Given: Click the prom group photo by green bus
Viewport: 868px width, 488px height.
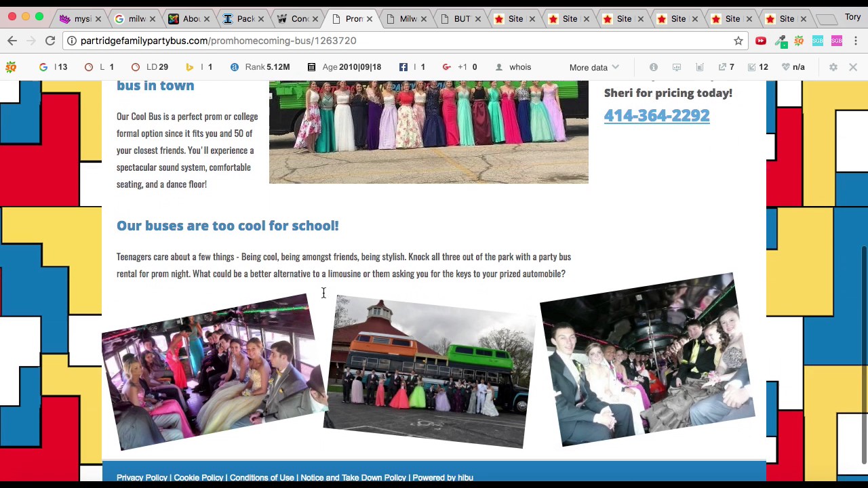Looking at the screenshot, I should coord(429,131).
